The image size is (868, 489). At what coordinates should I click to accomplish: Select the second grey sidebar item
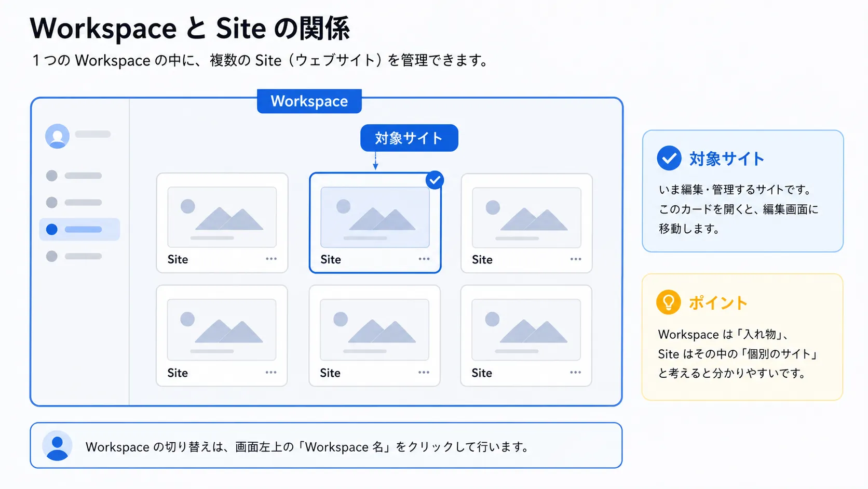point(74,202)
